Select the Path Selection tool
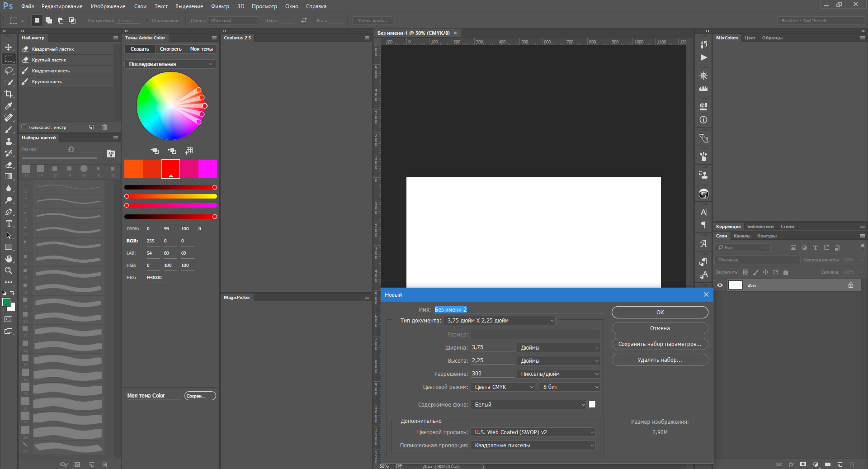The image size is (868, 469). (9, 235)
